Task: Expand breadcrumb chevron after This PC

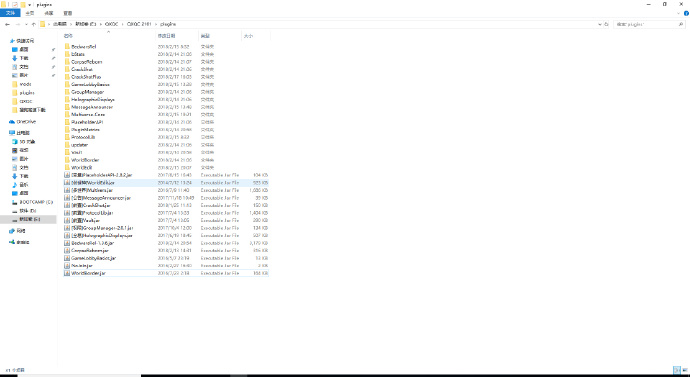Action: click(x=71, y=24)
